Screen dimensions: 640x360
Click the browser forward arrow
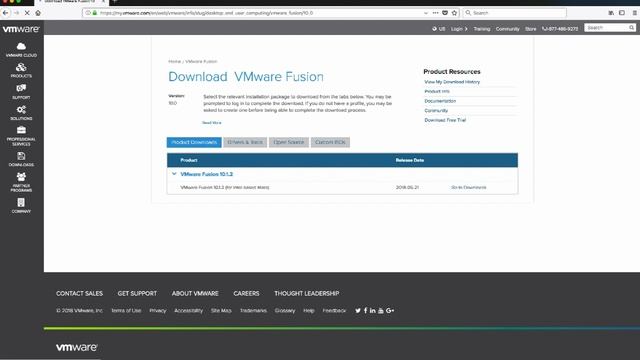click(16, 13)
